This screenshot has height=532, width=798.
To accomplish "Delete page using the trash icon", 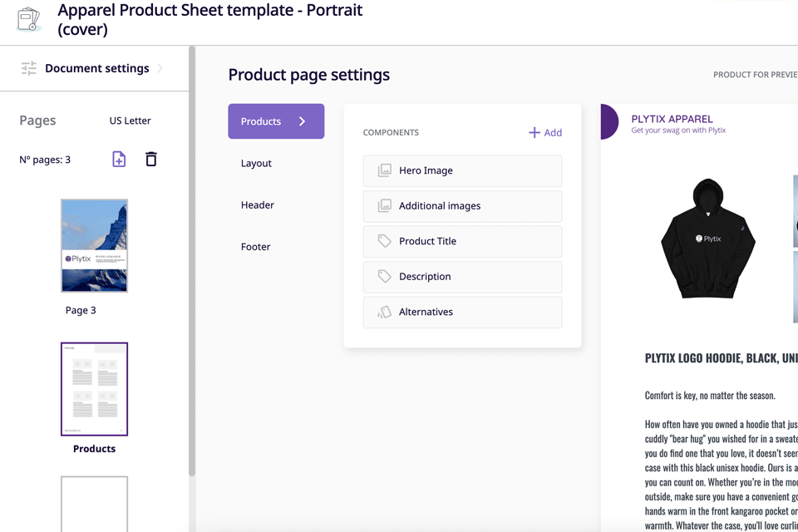I will [151, 160].
